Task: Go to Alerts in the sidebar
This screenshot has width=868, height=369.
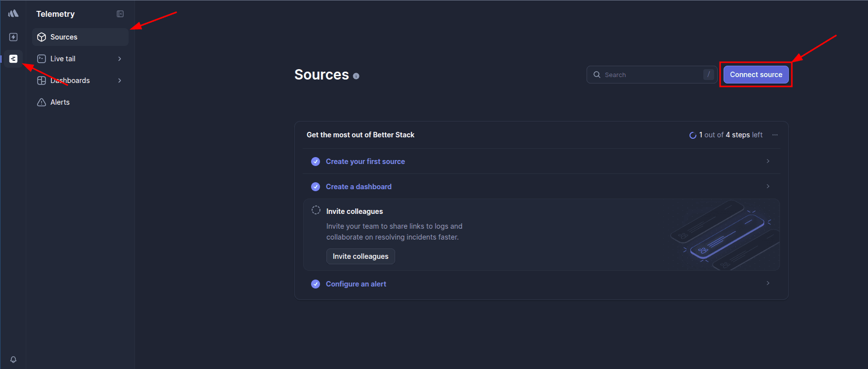Action: click(x=60, y=102)
